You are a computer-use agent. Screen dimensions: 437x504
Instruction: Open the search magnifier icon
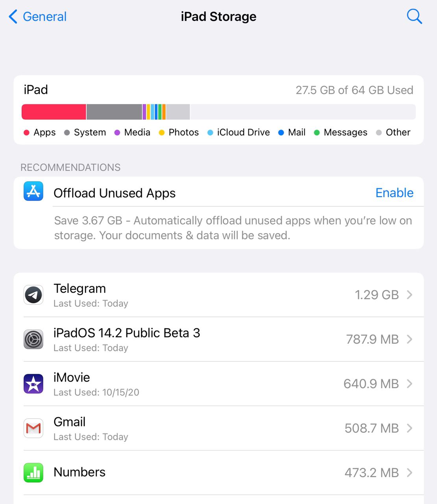414,17
